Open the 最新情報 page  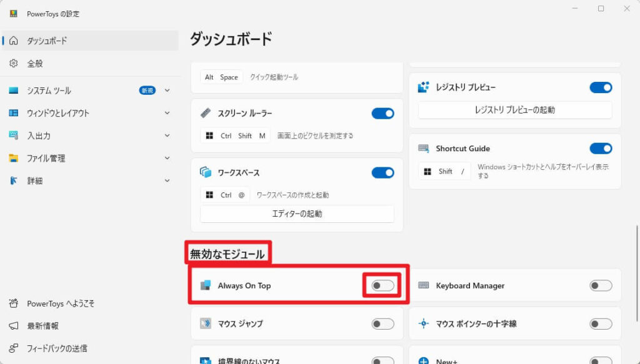90,326
